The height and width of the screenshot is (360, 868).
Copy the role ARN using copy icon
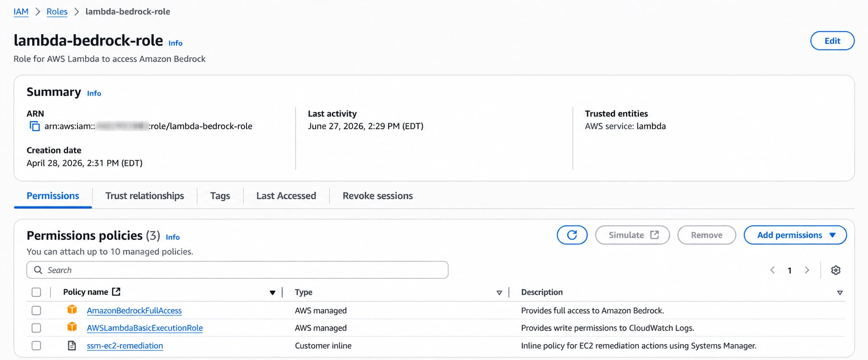(x=34, y=127)
